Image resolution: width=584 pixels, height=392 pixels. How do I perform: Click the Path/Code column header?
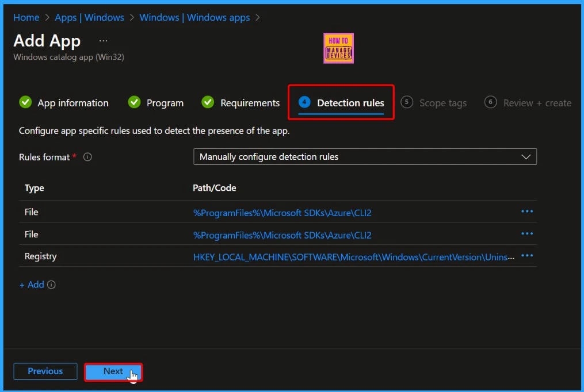click(214, 188)
